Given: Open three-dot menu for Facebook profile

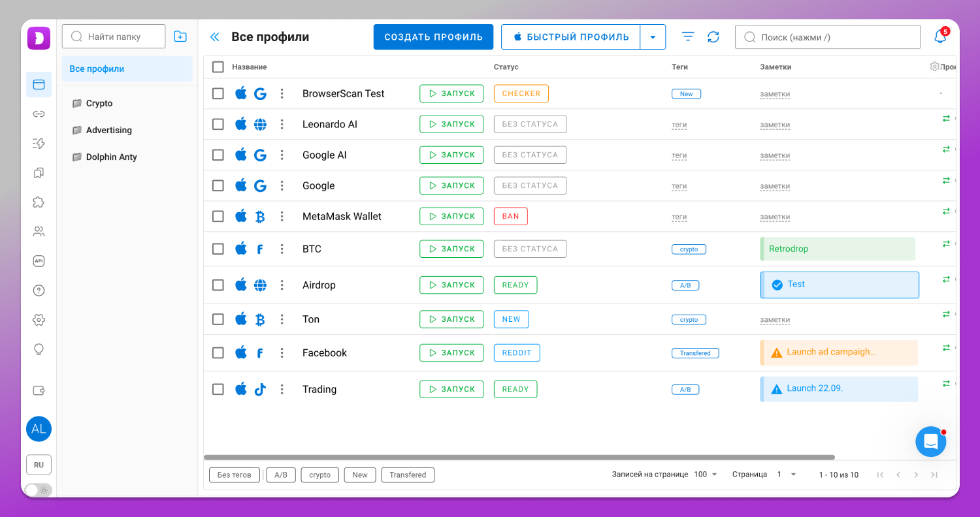Looking at the screenshot, I should click(x=282, y=352).
